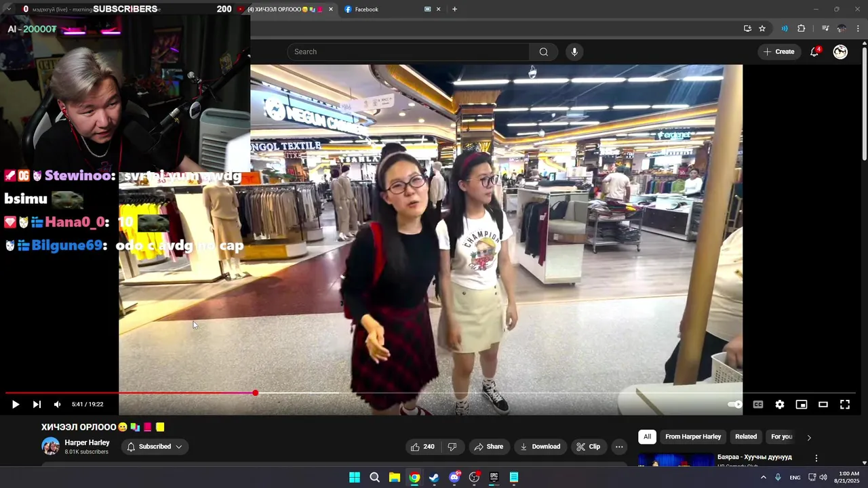Play the YouTube video

15,405
